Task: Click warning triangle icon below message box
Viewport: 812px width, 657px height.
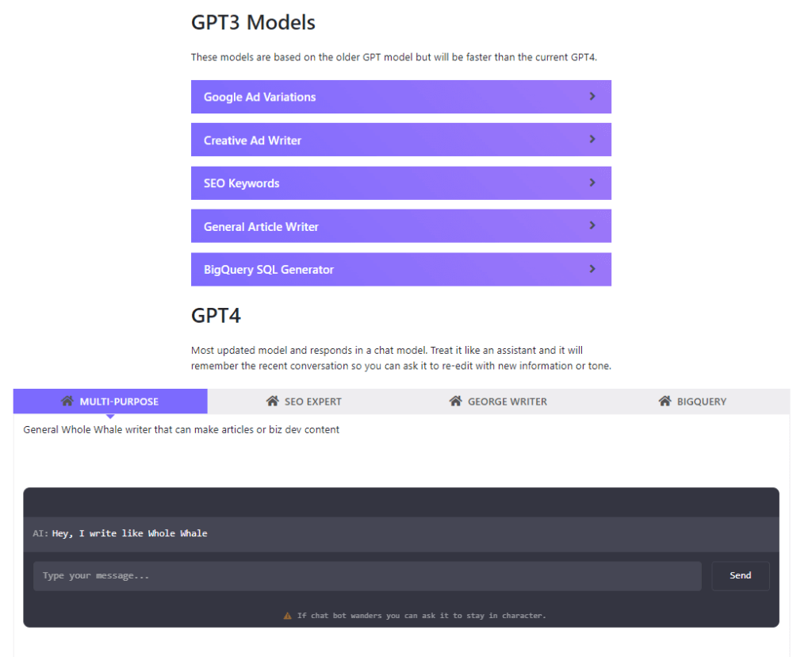Action: point(288,616)
